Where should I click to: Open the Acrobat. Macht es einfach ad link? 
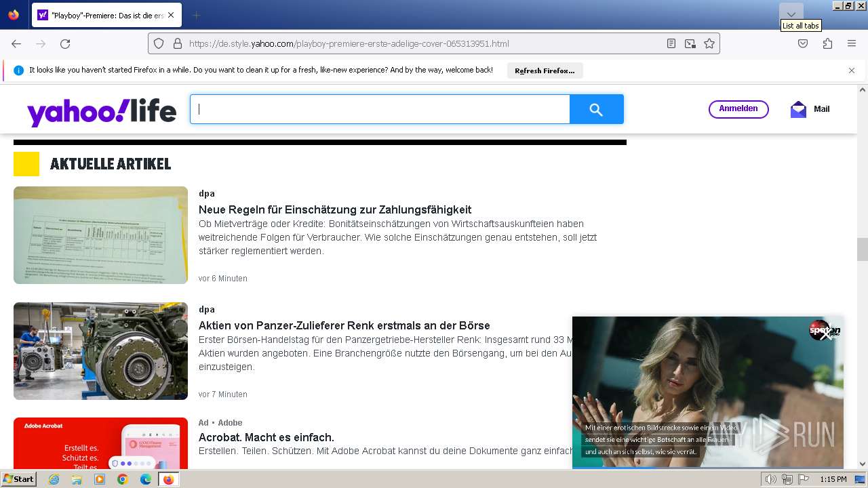click(267, 437)
